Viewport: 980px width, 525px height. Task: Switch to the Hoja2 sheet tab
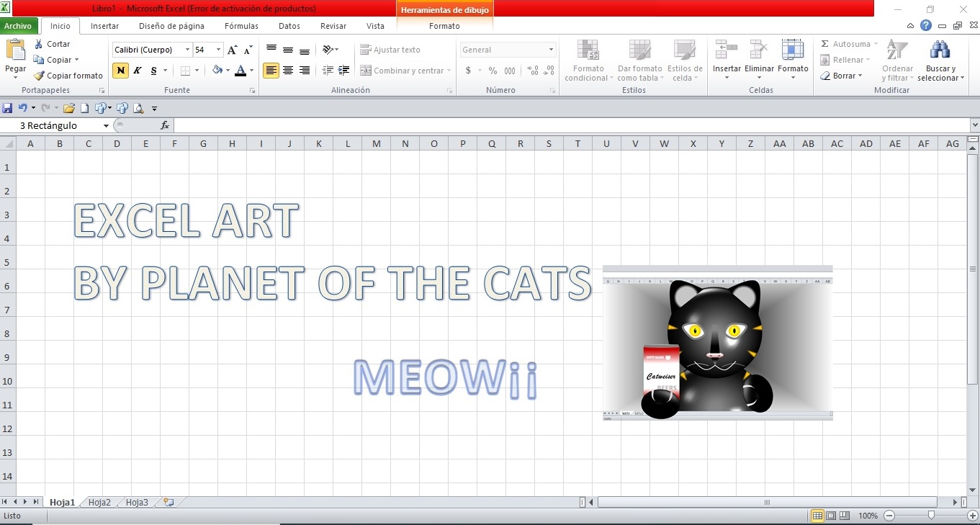click(99, 502)
